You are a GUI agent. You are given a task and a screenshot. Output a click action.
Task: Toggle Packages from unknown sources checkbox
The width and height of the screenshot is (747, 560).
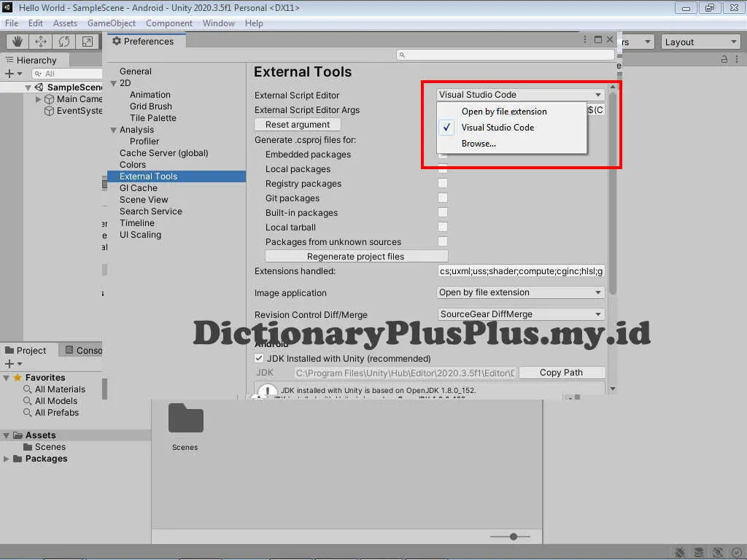tap(443, 241)
